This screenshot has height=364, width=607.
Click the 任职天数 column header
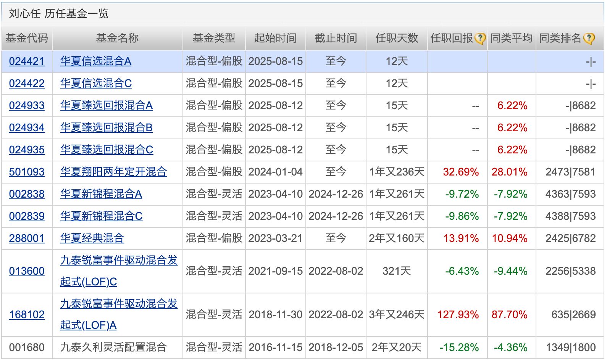point(397,38)
